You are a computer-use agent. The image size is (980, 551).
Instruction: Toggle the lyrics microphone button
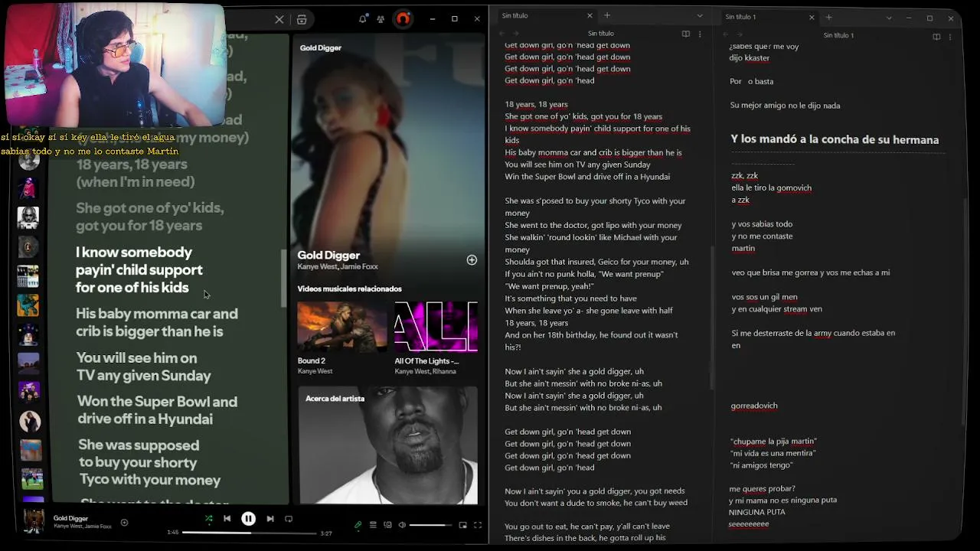pos(358,525)
